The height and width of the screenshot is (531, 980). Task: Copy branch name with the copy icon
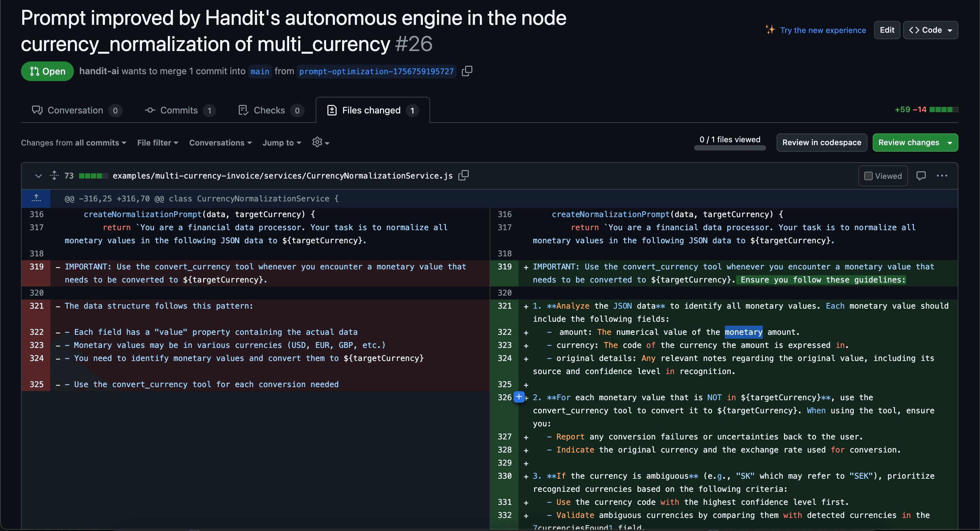click(x=467, y=71)
